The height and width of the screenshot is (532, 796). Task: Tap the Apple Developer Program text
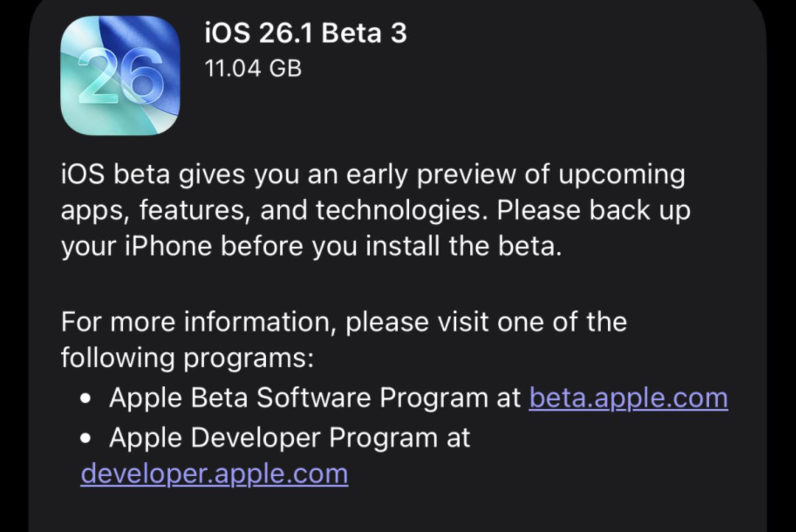pyautogui.click(x=273, y=437)
